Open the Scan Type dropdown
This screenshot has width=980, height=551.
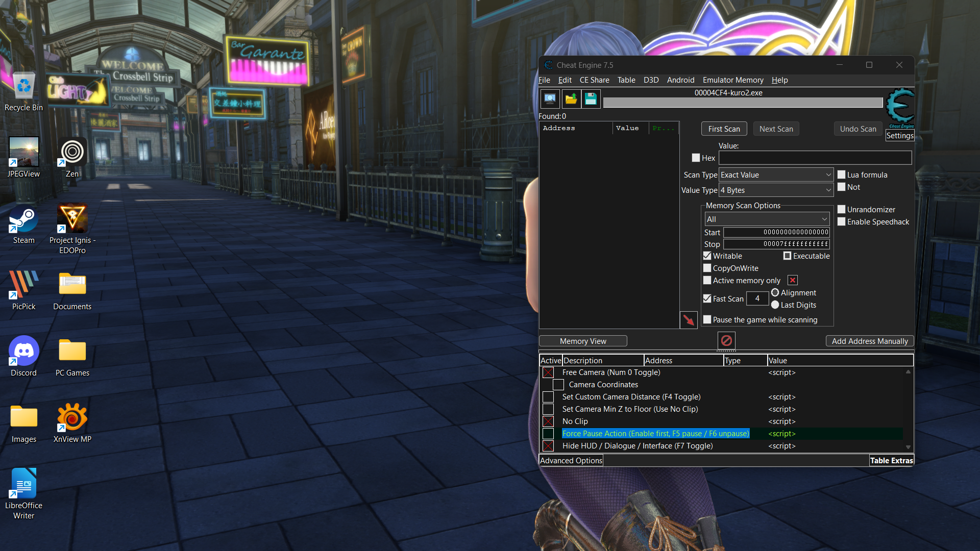point(776,174)
